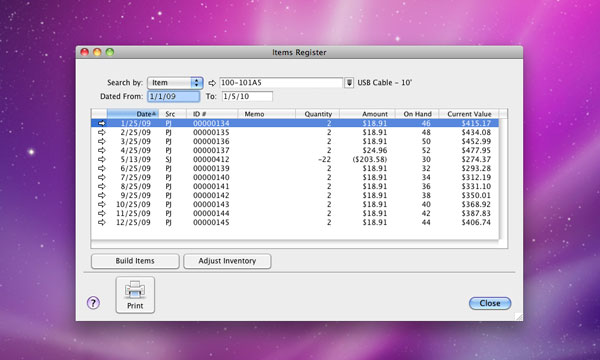Image resolution: width=600 pixels, height=360 pixels.
Task: Click the Amount column header
Action: [367, 114]
